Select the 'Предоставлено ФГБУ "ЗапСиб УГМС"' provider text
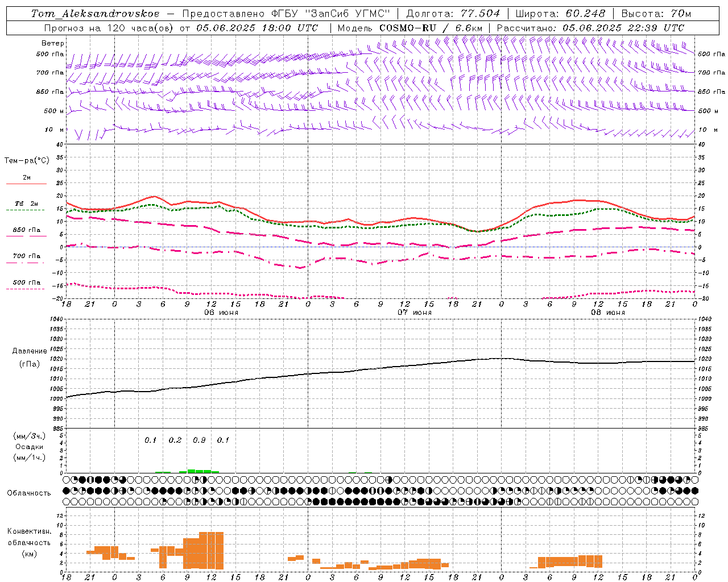The width and height of the screenshot is (728, 582). pos(287,14)
